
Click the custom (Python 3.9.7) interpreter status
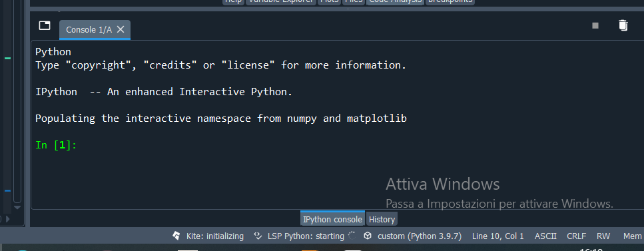[x=420, y=236]
